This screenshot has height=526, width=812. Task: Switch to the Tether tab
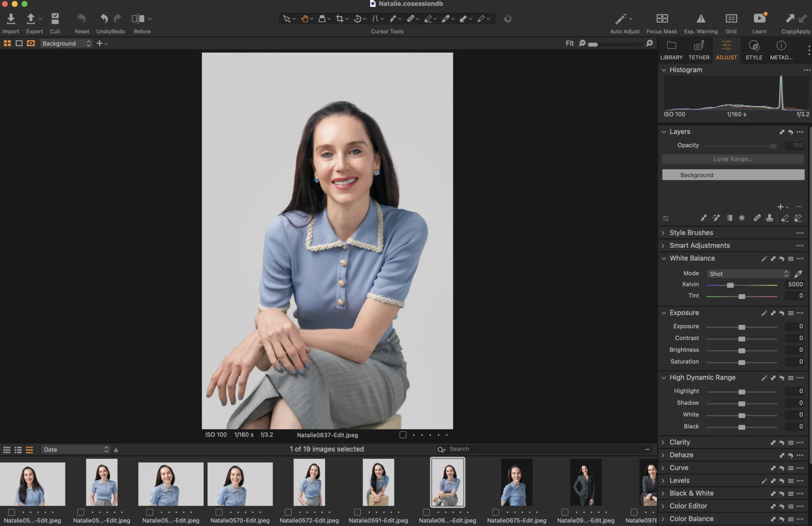point(699,50)
